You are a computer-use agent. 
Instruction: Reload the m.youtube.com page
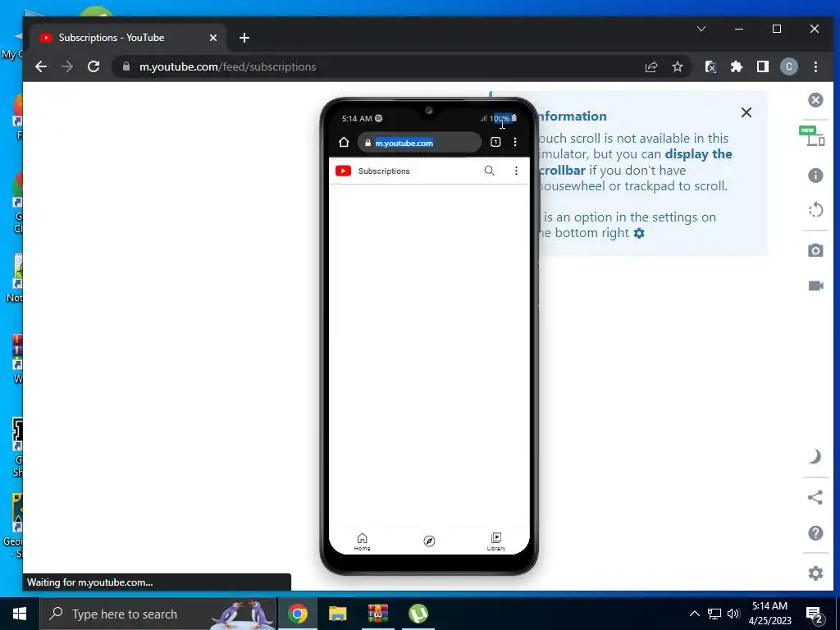point(94,66)
